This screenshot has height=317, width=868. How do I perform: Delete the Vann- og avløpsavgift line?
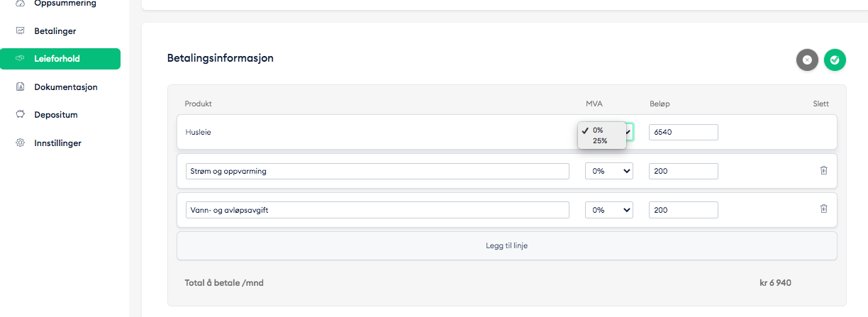click(823, 209)
